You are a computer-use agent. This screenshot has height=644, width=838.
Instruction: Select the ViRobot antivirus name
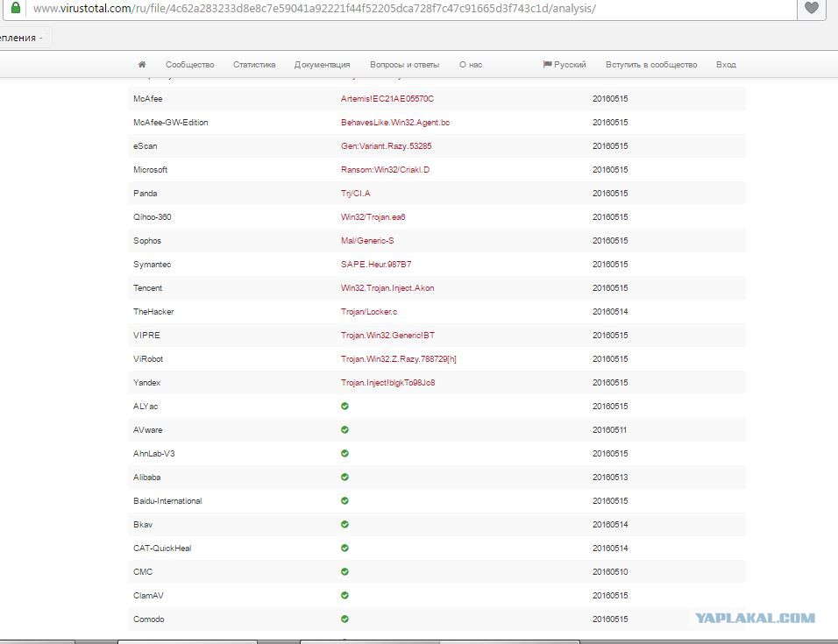[x=148, y=359]
